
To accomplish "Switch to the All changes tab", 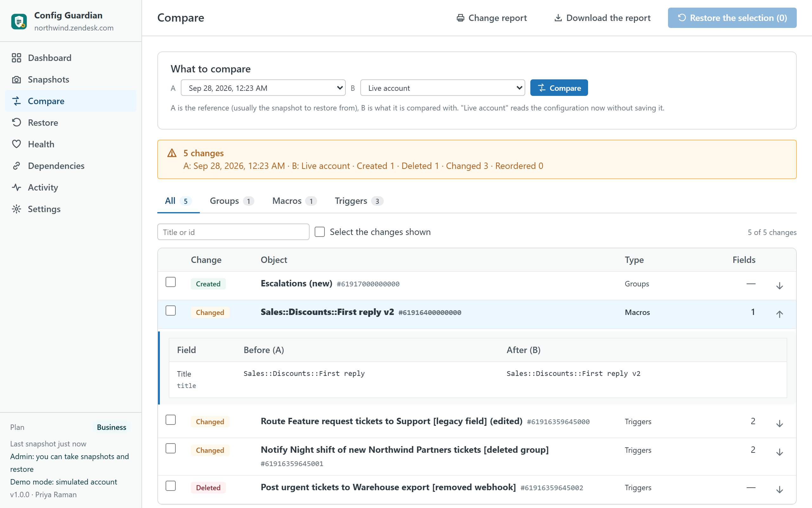I will 178,201.
